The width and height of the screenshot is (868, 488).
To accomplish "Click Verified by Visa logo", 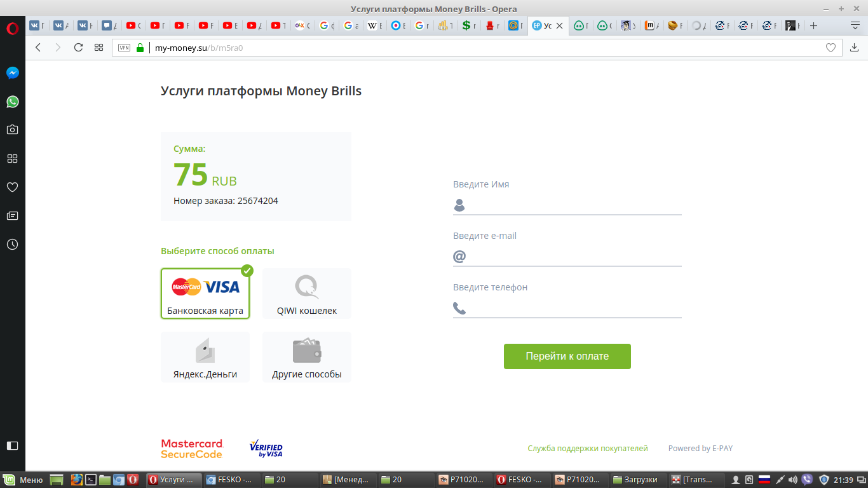I will pyautogui.click(x=266, y=449).
